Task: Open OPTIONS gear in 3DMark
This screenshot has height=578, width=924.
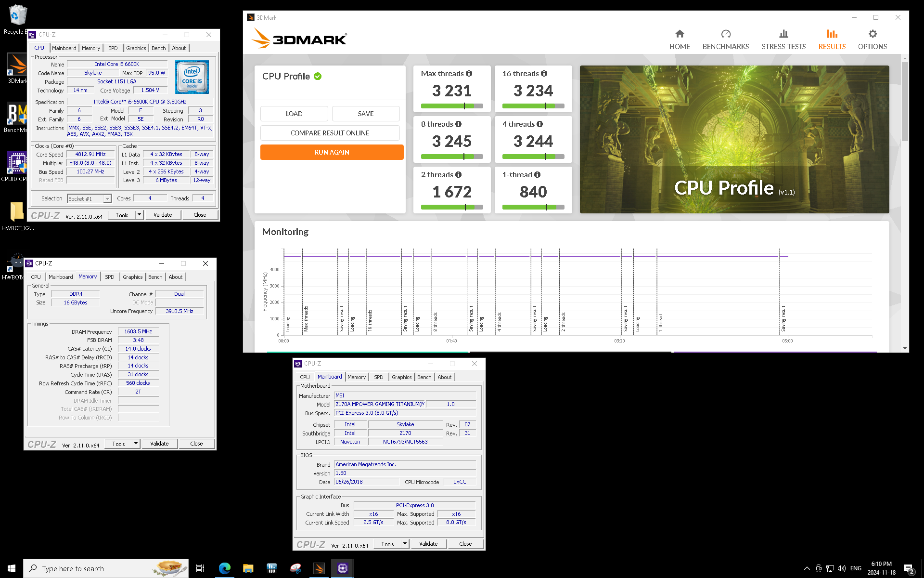Action: [872, 39]
